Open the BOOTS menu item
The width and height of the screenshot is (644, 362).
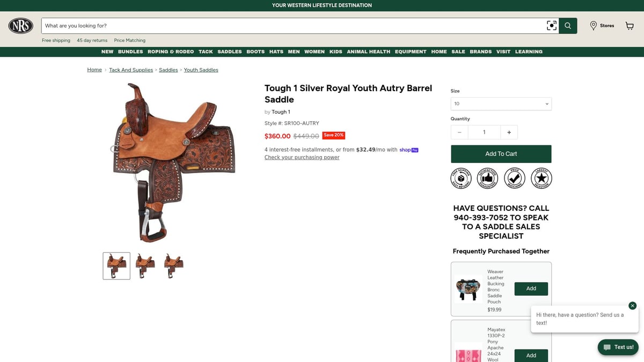pyautogui.click(x=255, y=51)
